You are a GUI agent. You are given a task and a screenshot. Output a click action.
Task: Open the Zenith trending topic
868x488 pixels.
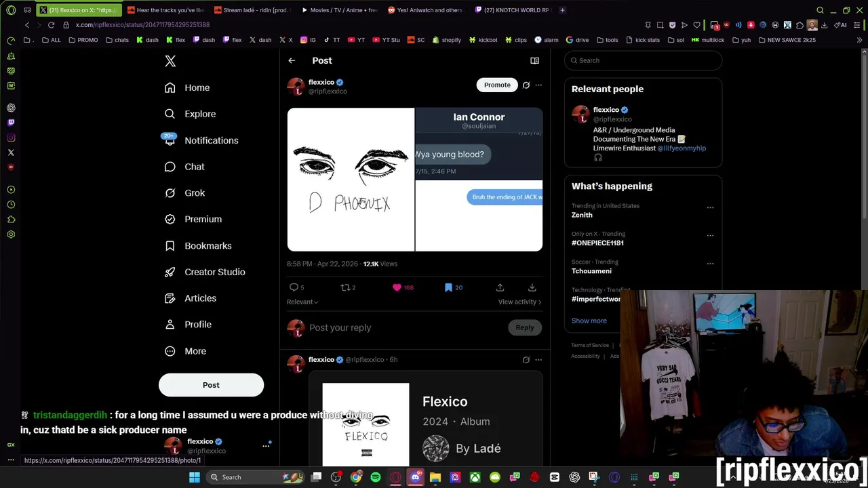click(x=582, y=215)
